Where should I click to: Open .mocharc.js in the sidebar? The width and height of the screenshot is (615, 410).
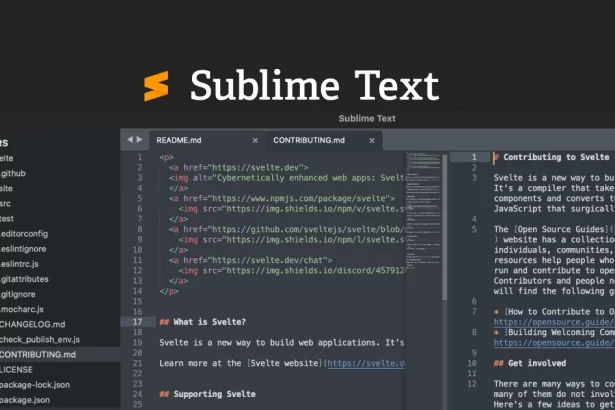tap(22, 310)
